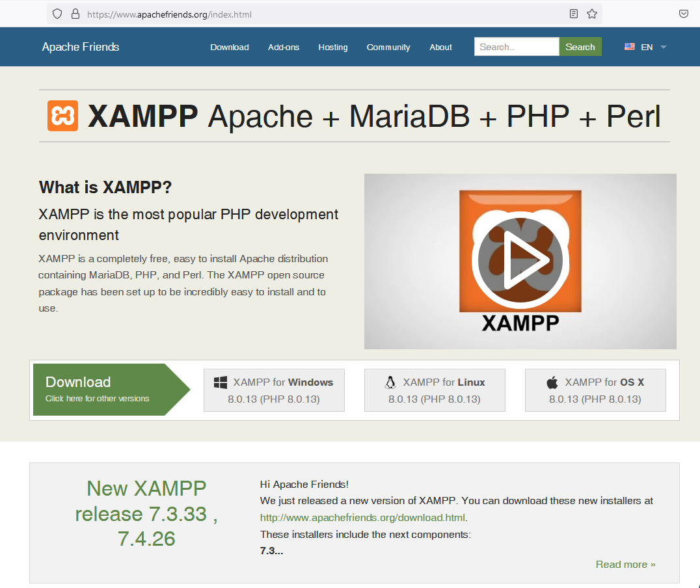Open the Community menu item
The image size is (700, 588).
[x=388, y=47]
